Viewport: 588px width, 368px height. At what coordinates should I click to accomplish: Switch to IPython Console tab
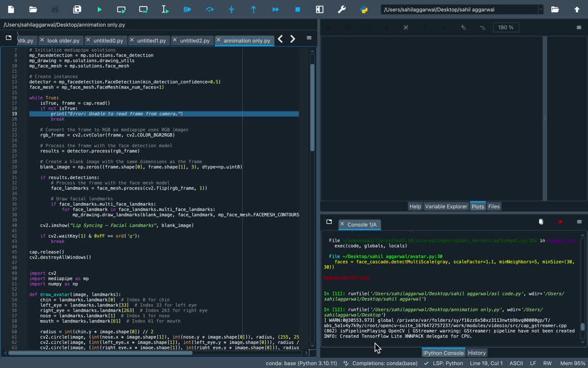tap(443, 353)
